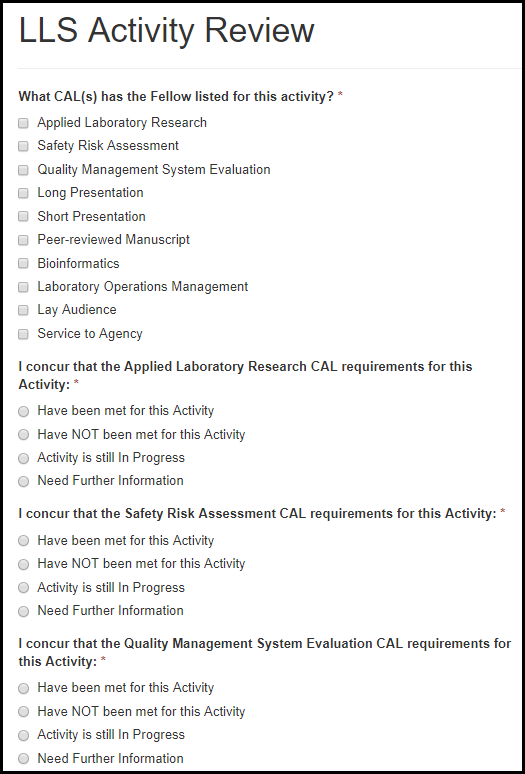
Task: Choose 'Have been met' for Applied Laboratory Research
Action: [23, 412]
